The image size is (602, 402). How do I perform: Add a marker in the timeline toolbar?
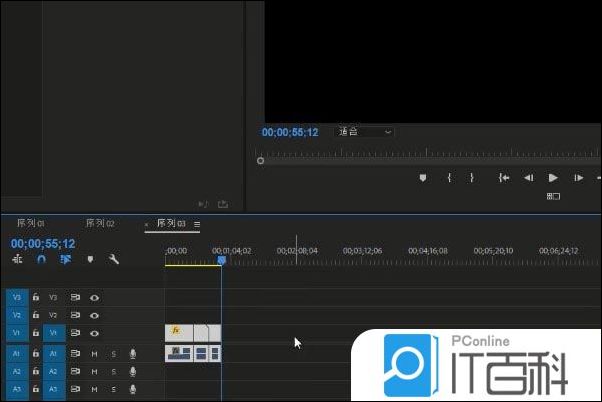tap(90, 260)
